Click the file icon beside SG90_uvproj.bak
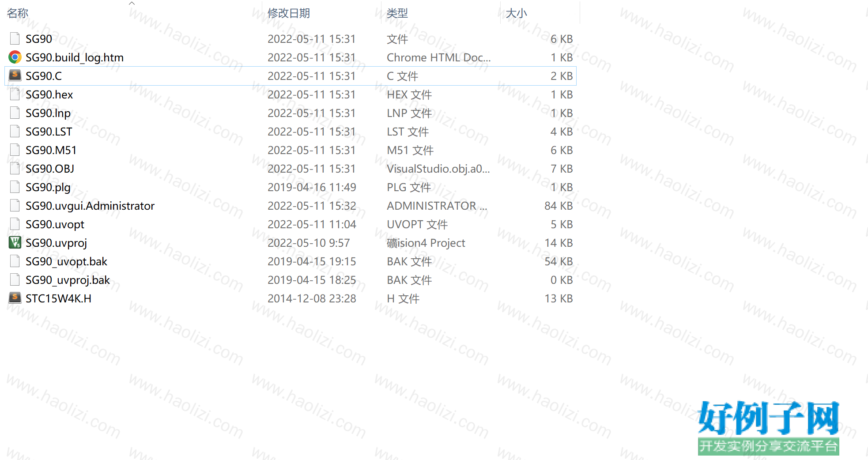This screenshot has height=460, width=868. pos(15,280)
